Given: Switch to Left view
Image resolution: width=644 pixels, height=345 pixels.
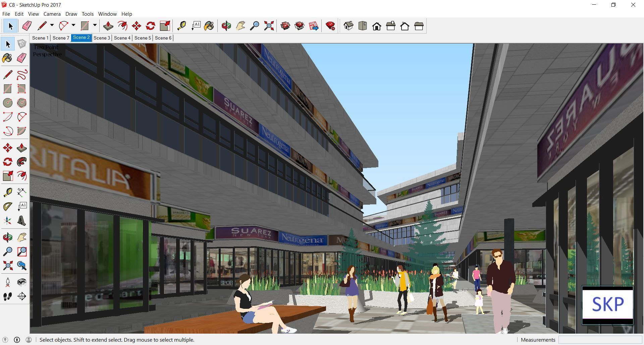Looking at the screenshot, I should (x=419, y=26).
